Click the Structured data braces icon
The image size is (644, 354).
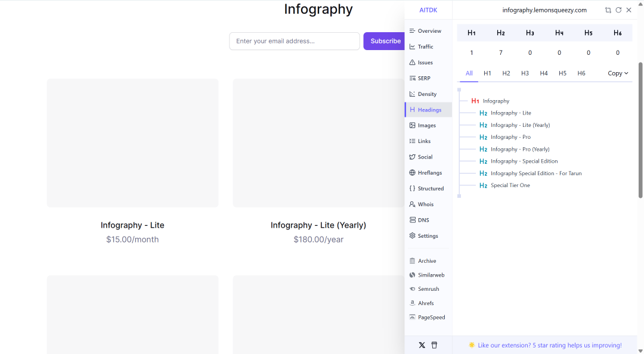[x=413, y=188]
